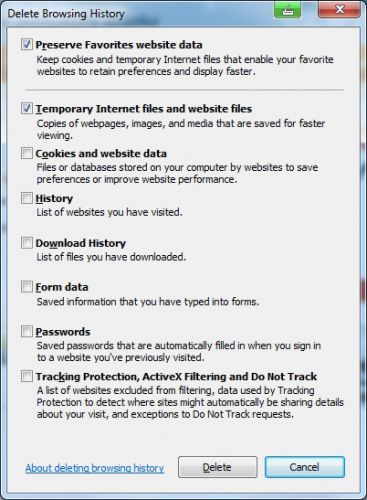Screen dimensions: 367x500
Task: Click 'List of websites you have visited' description
Action: coord(109,212)
